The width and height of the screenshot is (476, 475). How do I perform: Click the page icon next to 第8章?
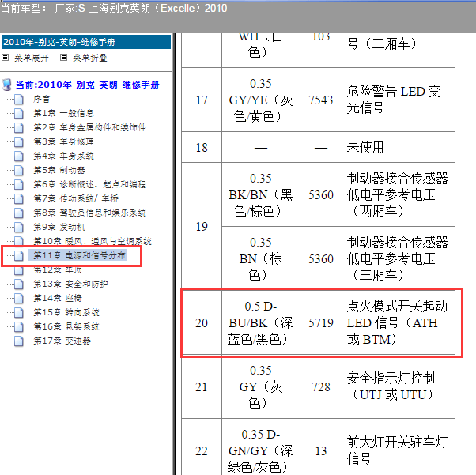click(19, 213)
